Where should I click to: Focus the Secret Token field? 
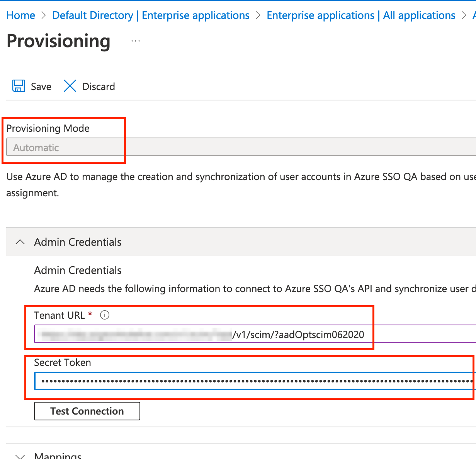point(255,381)
